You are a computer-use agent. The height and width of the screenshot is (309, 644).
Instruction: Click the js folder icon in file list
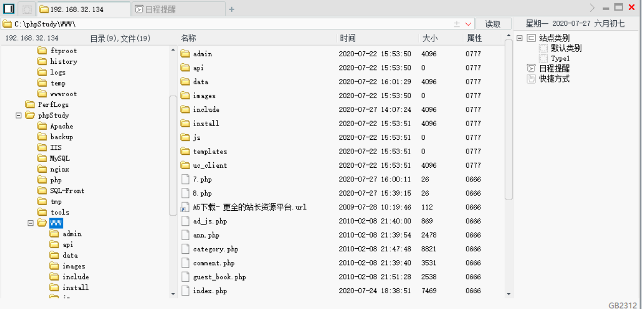click(185, 137)
